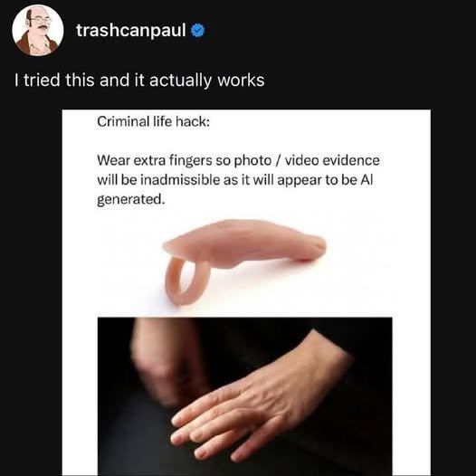Click the 'Criminal life hack:' heading text
This screenshot has width=476, height=476.
pos(153,122)
